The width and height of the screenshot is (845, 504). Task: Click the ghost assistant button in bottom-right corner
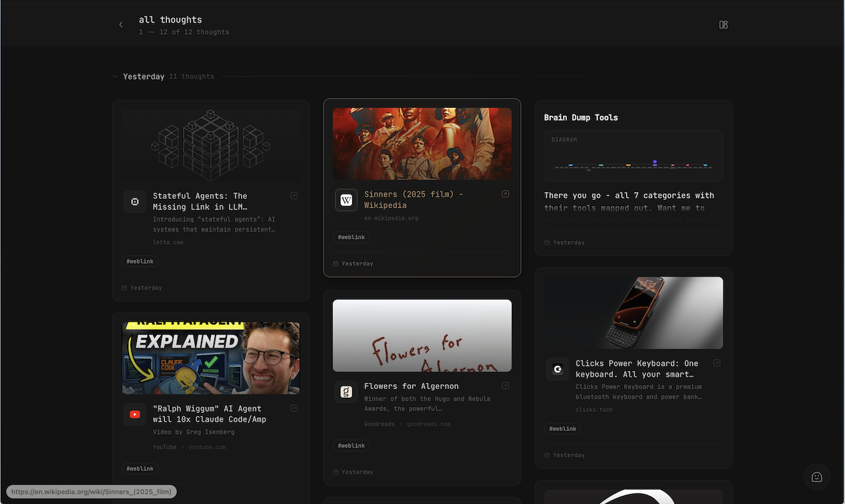pyautogui.click(x=816, y=477)
